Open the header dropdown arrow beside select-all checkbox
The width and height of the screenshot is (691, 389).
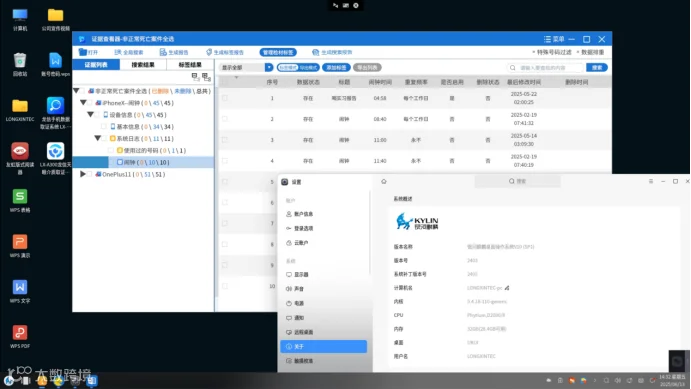[236, 78]
